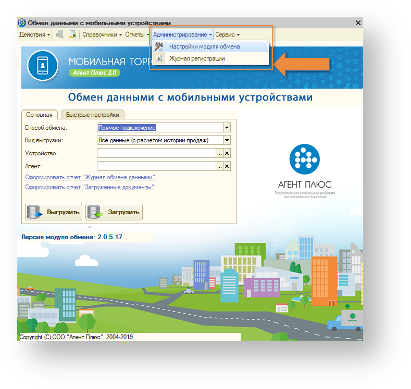The image size is (411, 389).
Task: Clear the Агент field with X icon
Action: point(227,166)
